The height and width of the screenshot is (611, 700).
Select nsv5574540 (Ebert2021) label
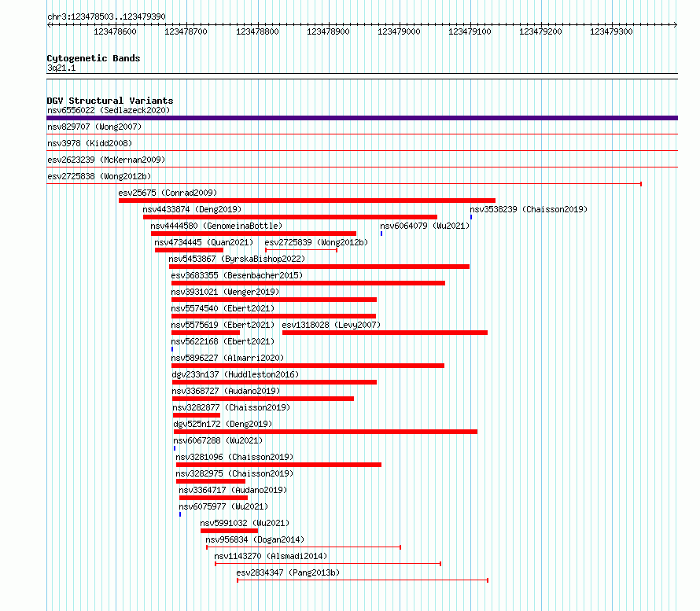click(223, 308)
